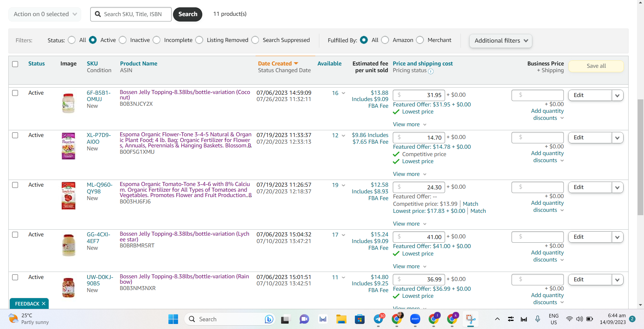Click the microphone icon in system tray
644x329 pixels.
(x=538, y=319)
